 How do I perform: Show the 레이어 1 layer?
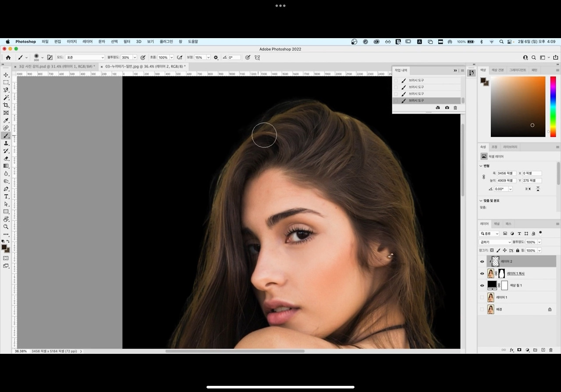482,297
